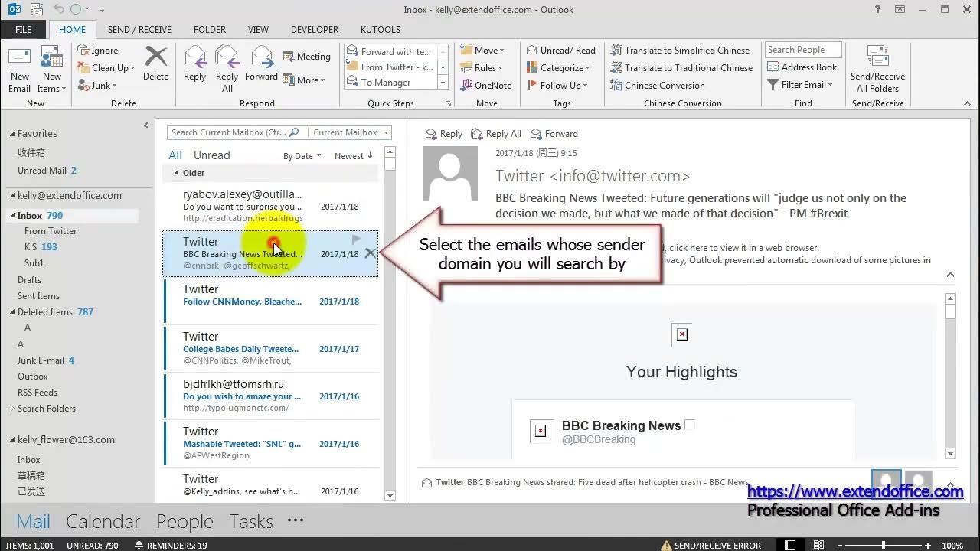980x551 pixels.
Task: Click Forward in the reading pane
Action: pos(554,134)
